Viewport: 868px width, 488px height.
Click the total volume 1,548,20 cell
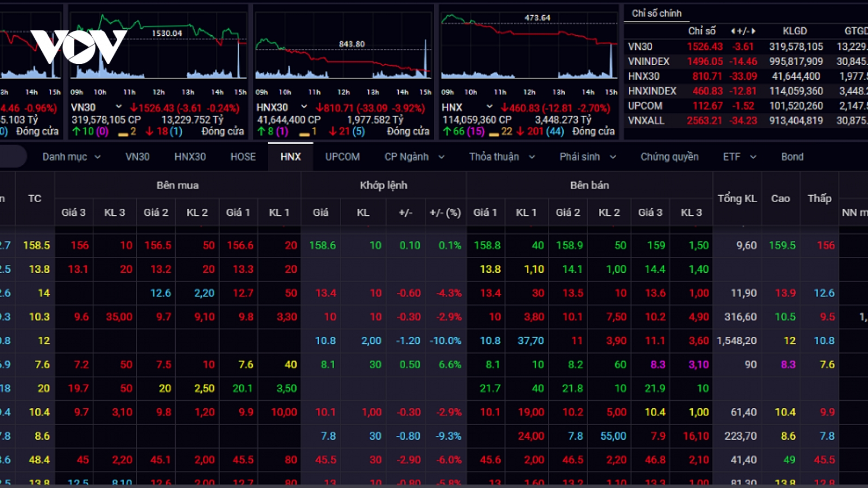pos(737,341)
